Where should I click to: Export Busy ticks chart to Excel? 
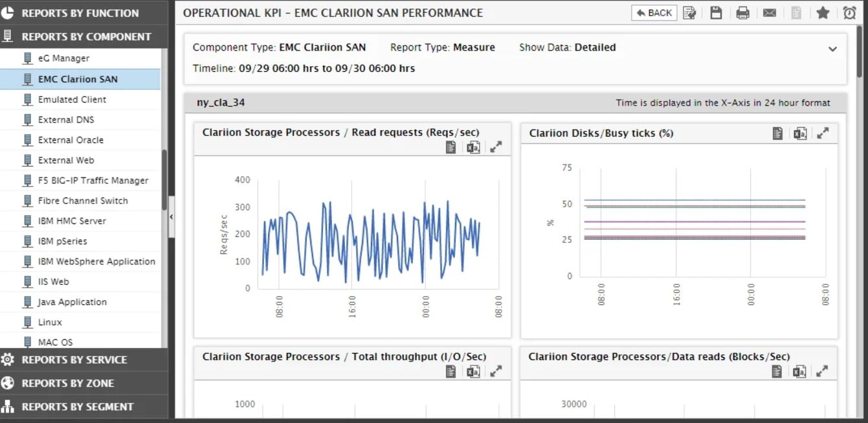[800, 133]
